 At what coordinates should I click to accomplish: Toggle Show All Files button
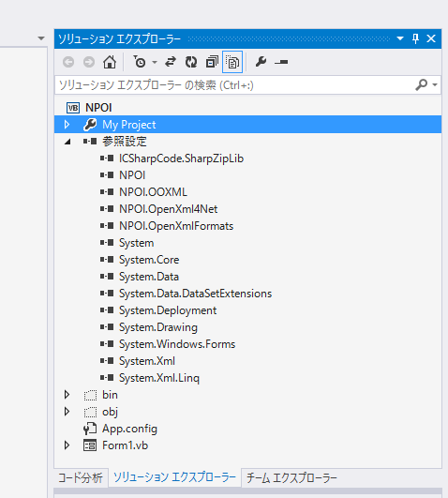point(232,62)
